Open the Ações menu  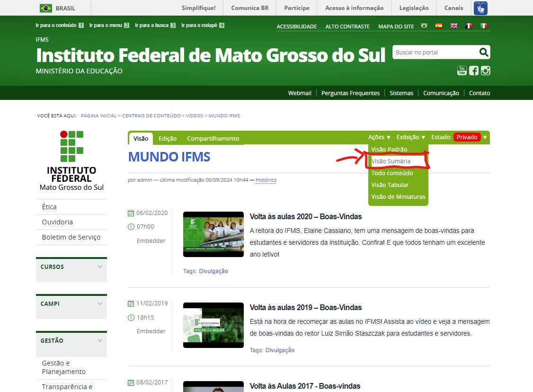pyautogui.click(x=378, y=137)
